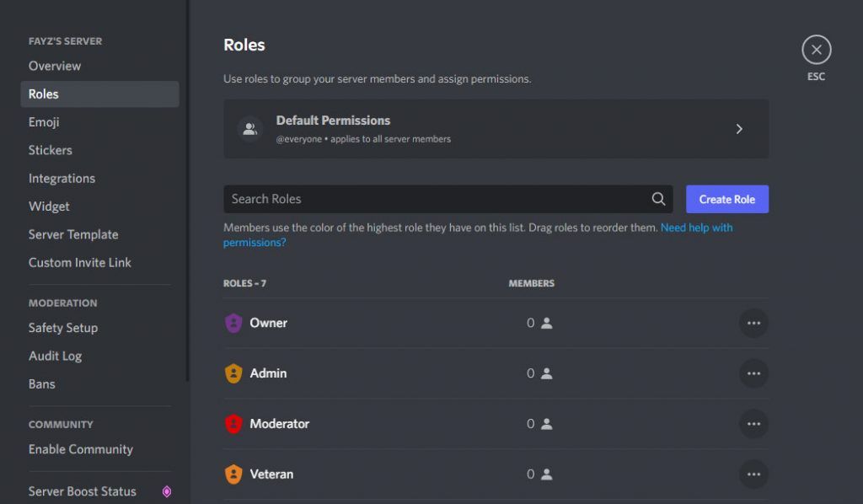Click the Default Permissions people icon
The height and width of the screenshot is (504, 863).
(x=249, y=129)
